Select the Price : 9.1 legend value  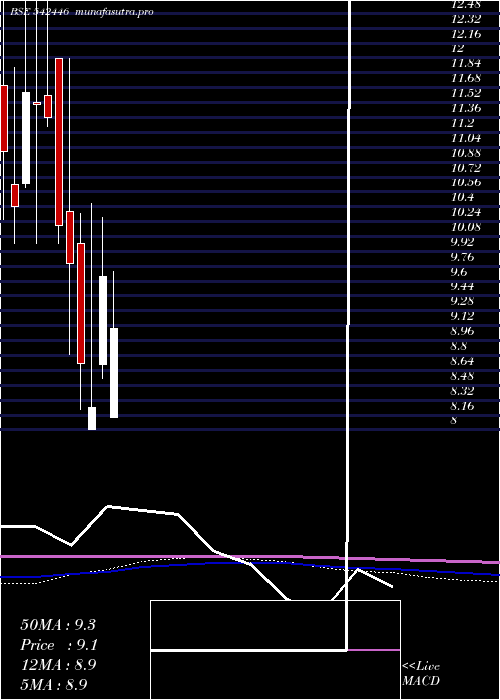(59, 645)
